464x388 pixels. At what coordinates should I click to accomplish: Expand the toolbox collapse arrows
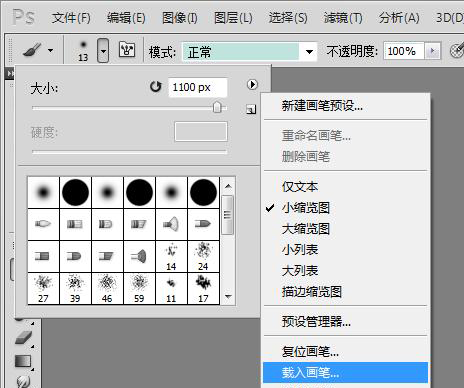pyautogui.click(x=10, y=73)
